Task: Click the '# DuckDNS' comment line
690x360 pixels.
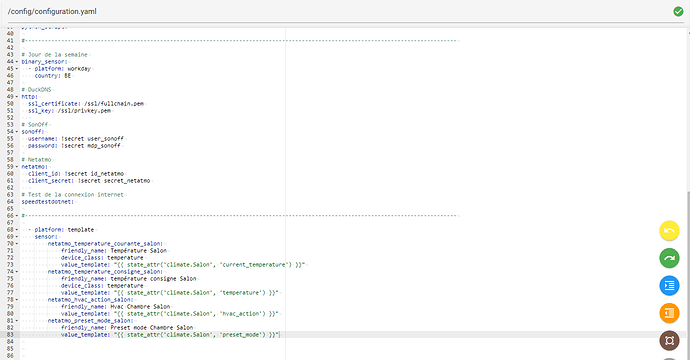Action: pyautogui.click(x=37, y=90)
